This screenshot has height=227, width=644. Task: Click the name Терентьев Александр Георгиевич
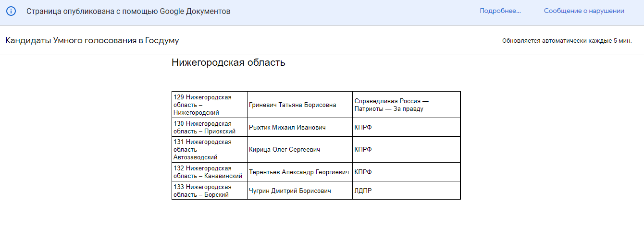pyautogui.click(x=299, y=172)
